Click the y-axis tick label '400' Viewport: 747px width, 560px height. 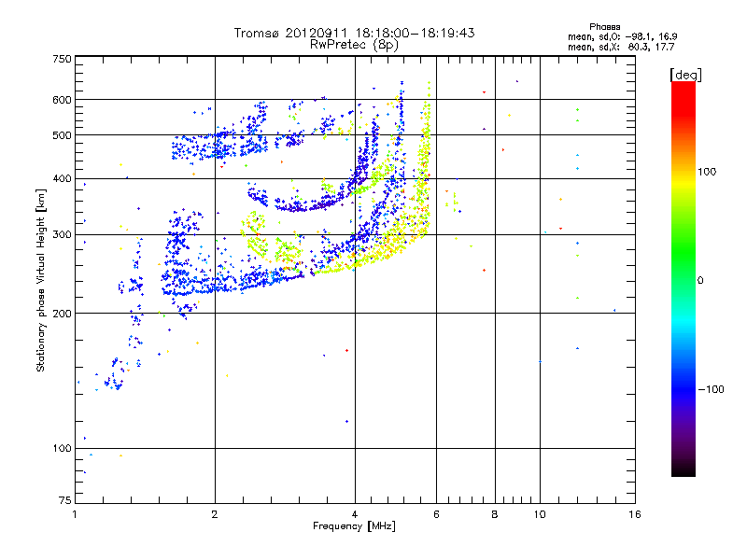(62, 178)
